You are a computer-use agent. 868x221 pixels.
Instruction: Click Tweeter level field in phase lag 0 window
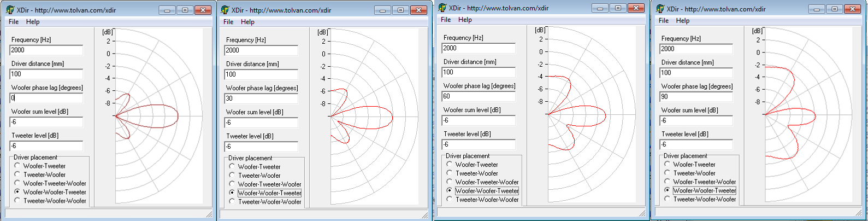(x=46, y=146)
